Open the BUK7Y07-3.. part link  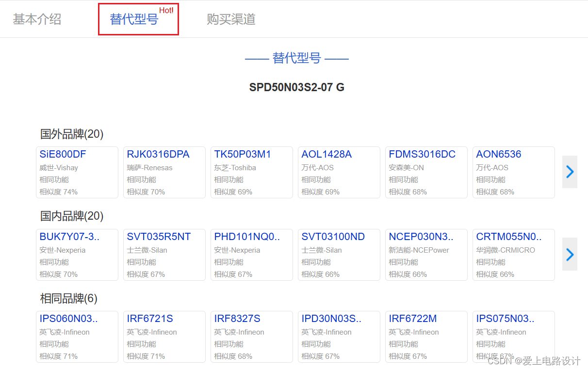tap(69, 237)
